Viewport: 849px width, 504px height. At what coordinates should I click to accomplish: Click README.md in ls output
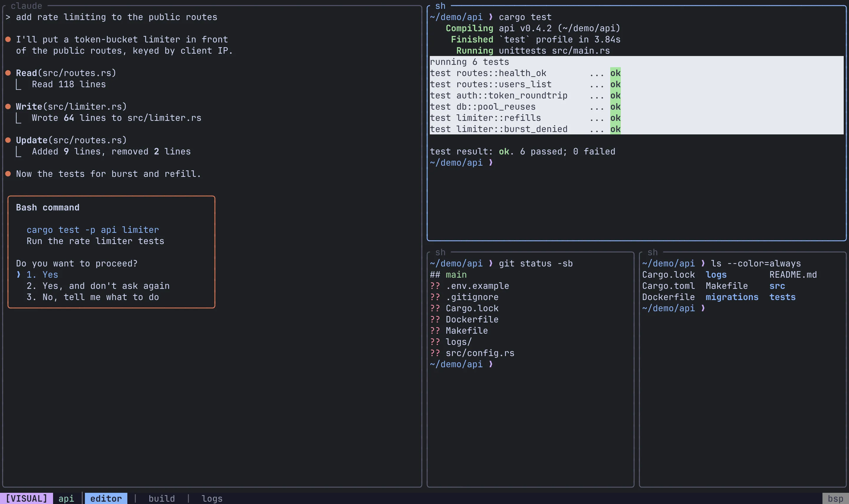tap(793, 275)
